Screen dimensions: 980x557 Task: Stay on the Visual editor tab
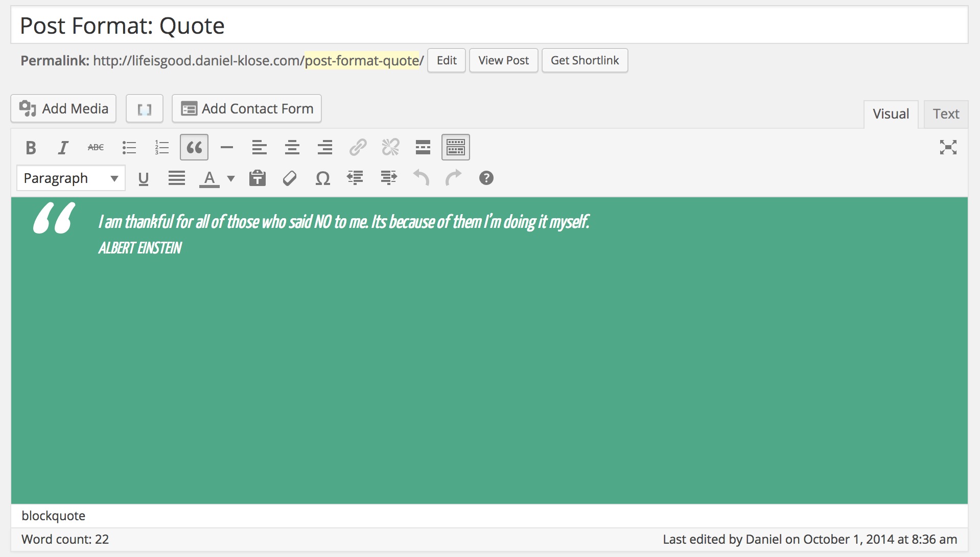[891, 113]
